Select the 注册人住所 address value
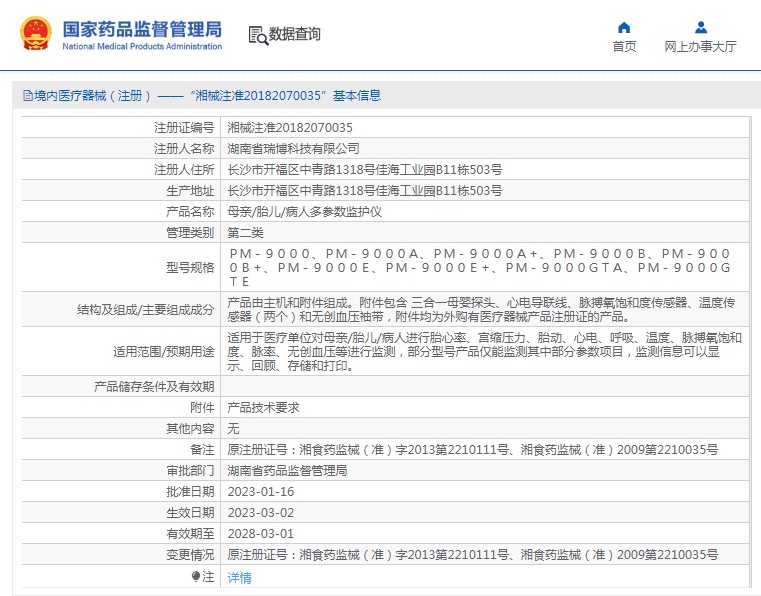The width and height of the screenshot is (761, 596). click(x=364, y=170)
